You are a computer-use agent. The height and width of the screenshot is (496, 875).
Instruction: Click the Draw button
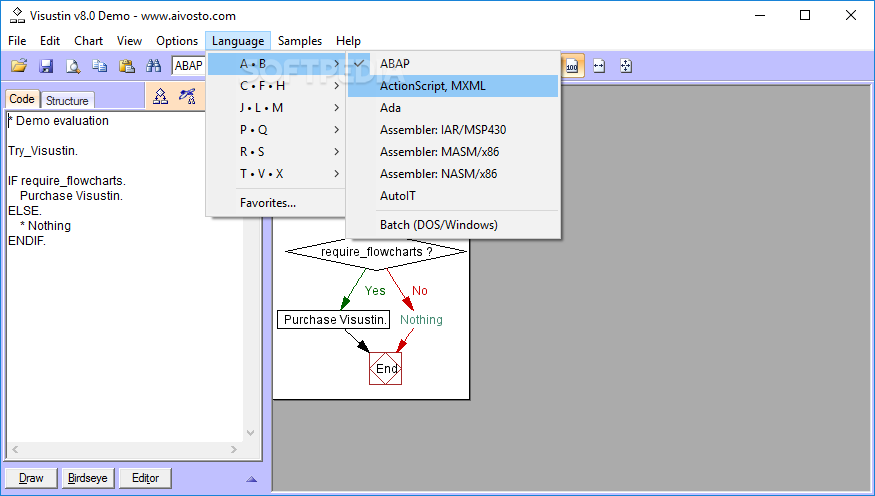click(x=31, y=478)
